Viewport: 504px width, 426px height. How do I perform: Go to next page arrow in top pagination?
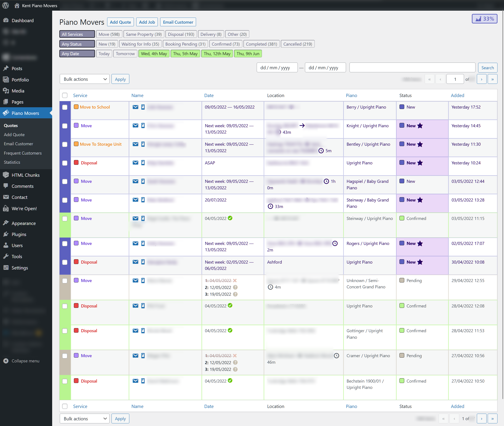[481, 79]
